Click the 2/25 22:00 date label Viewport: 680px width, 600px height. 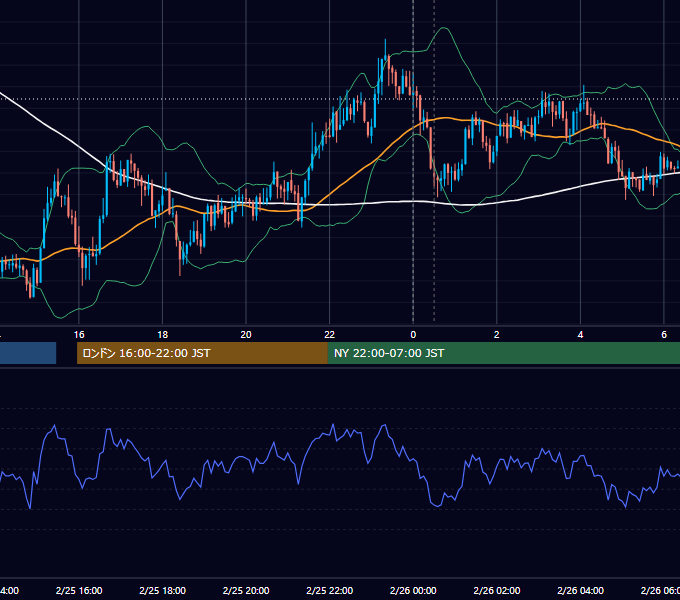click(330, 590)
